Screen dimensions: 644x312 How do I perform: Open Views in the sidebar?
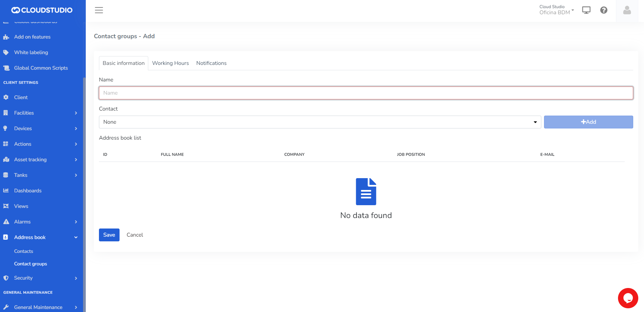click(x=21, y=206)
